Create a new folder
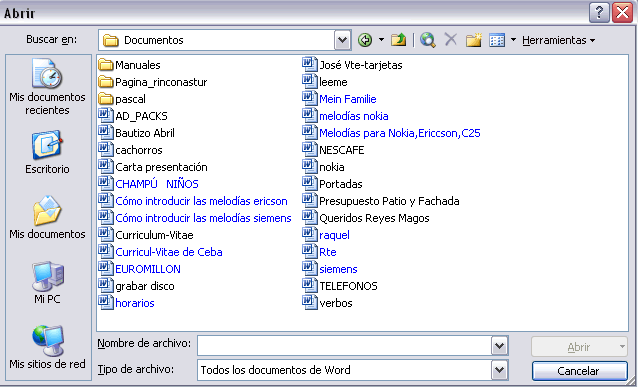This screenshot has width=638, height=387. click(x=474, y=40)
